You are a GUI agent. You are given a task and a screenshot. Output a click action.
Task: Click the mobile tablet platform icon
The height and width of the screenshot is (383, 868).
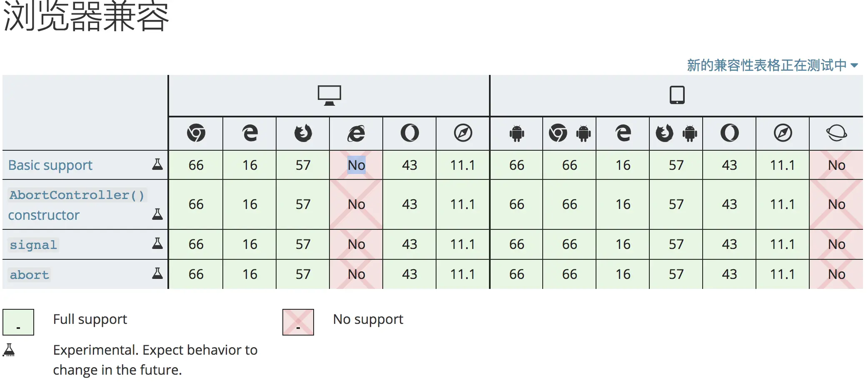point(677,95)
